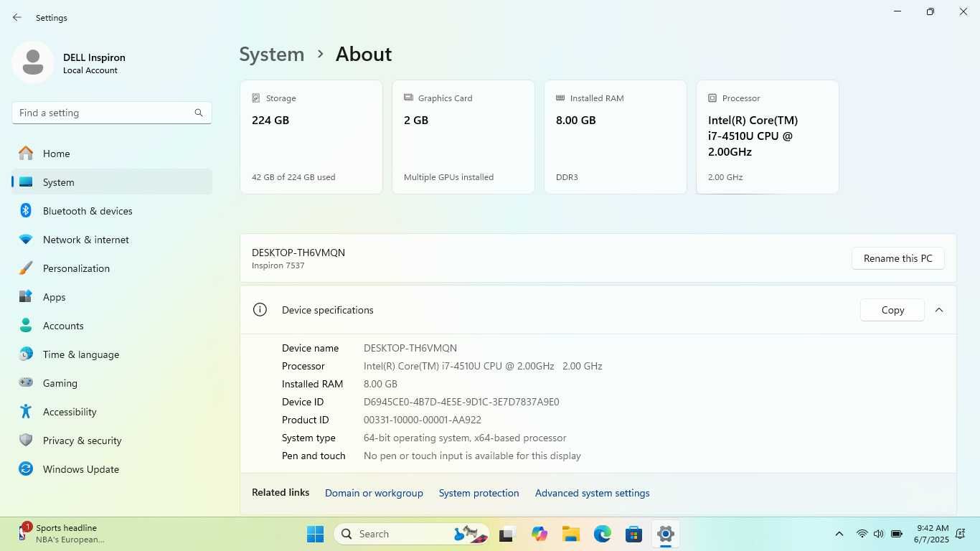
Task: Click the Wi-Fi tray icon
Action: [x=862, y=534]
